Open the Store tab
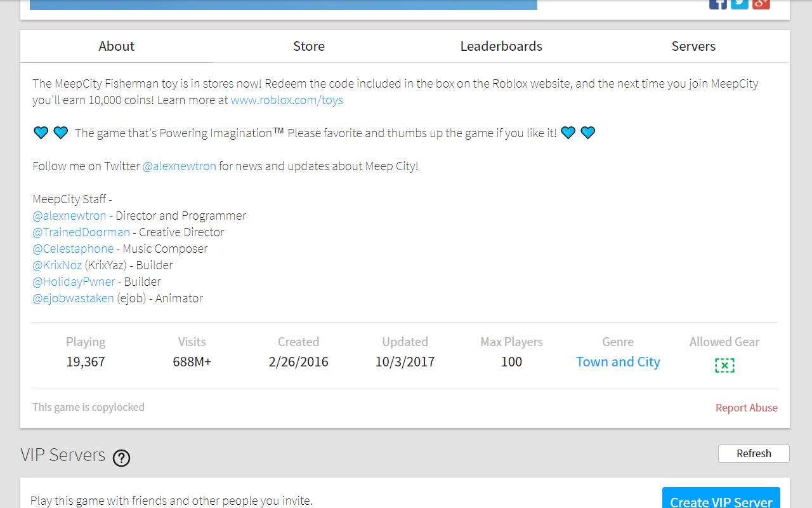 (x=309, y=46)
